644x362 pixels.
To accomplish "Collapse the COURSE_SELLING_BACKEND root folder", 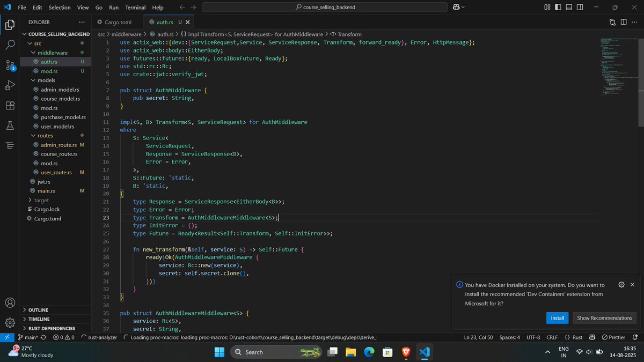I will [x=56, y=34].
